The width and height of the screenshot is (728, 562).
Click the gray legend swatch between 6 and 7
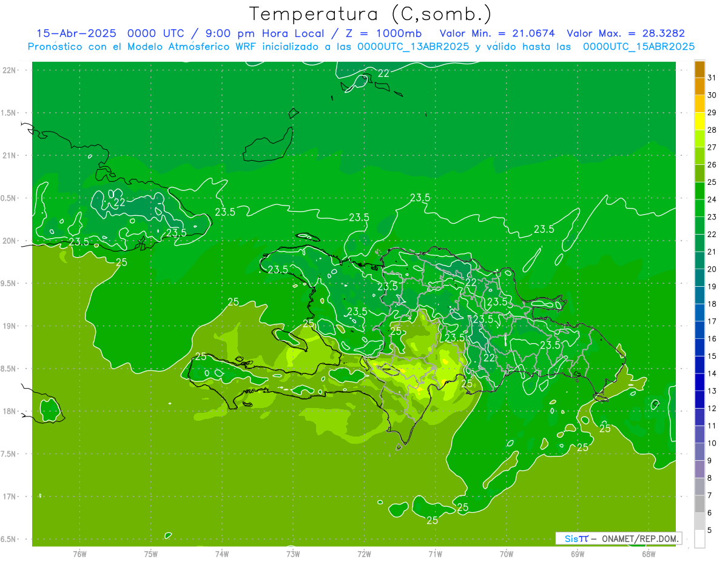[x=699, y=504]
